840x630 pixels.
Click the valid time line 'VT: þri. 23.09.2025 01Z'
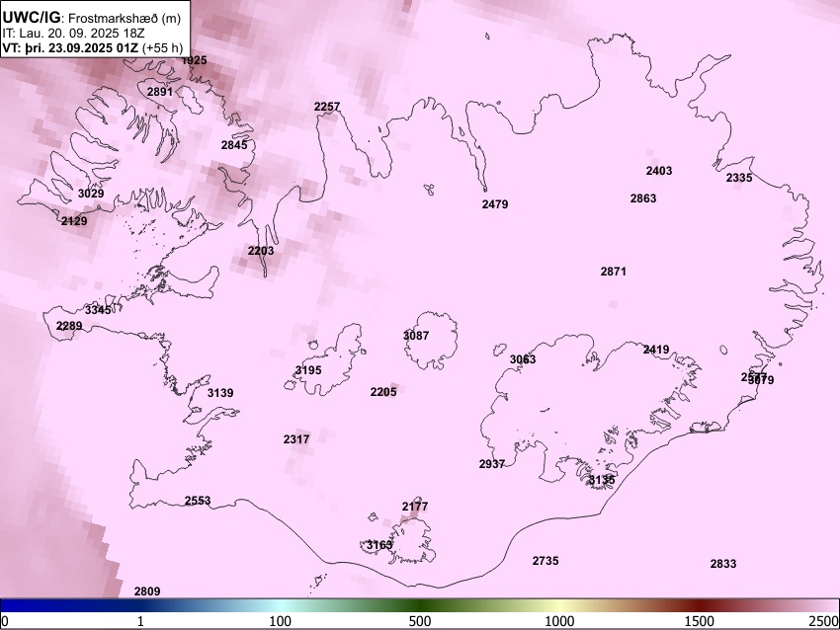coord(70,47)
